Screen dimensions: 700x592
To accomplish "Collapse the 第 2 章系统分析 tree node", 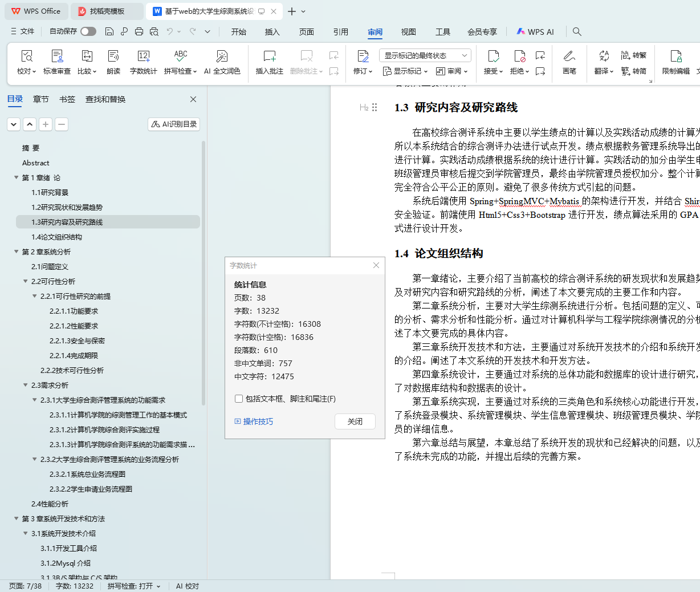I will pyautogui.click(x=16, y=252).
